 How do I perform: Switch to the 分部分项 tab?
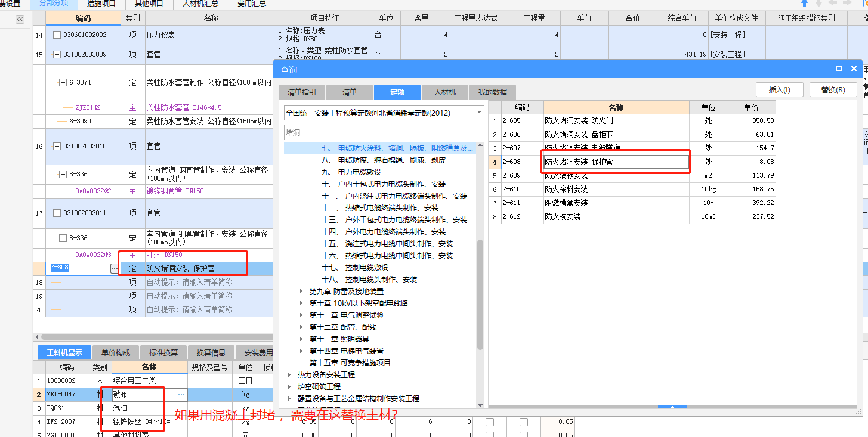click(x=54, y=4)
